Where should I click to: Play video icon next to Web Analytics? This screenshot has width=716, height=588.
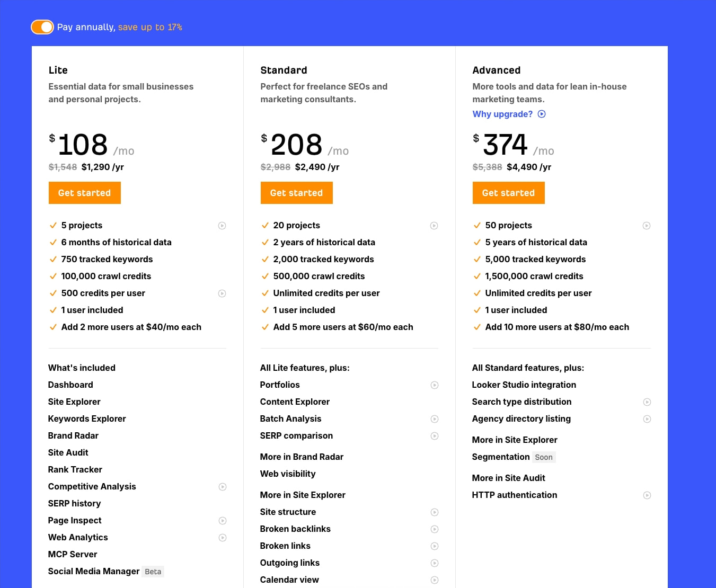(x=223, y=538)
